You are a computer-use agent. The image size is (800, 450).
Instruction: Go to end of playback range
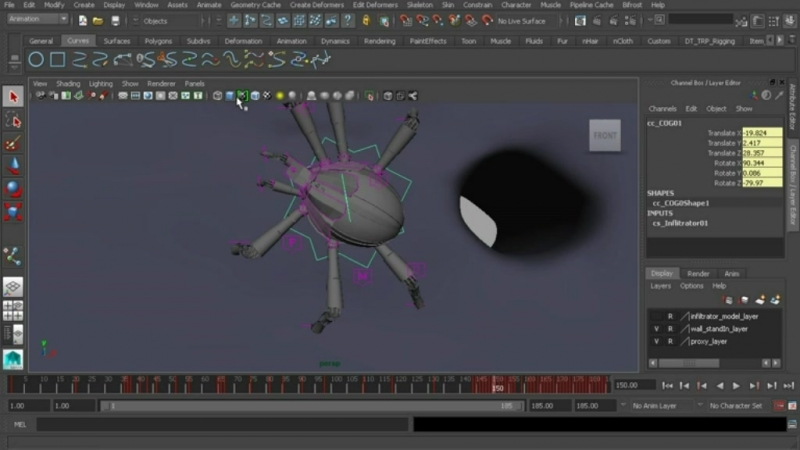(789, 386)
